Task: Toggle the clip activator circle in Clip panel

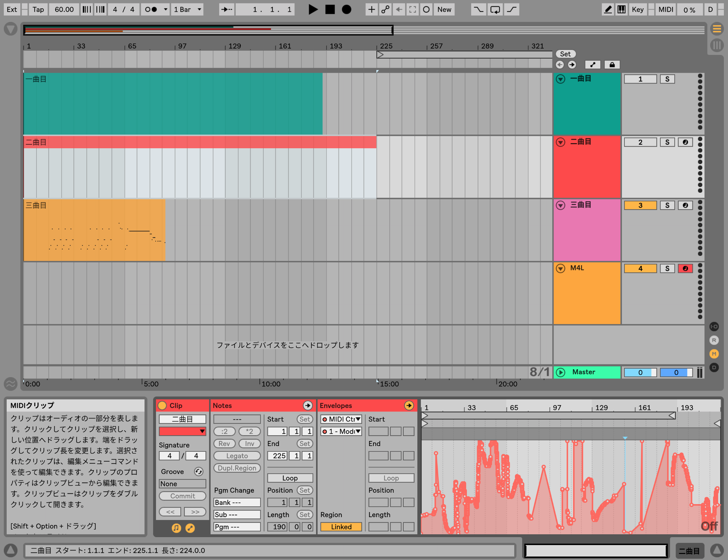Action: click(x=162, y=405)
